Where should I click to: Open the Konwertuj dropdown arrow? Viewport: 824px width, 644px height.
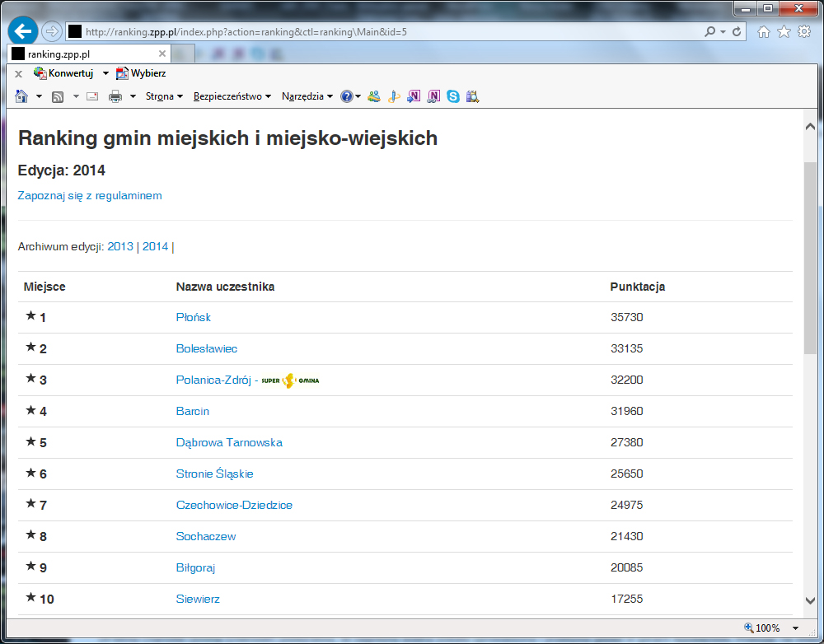coord(105,73)
